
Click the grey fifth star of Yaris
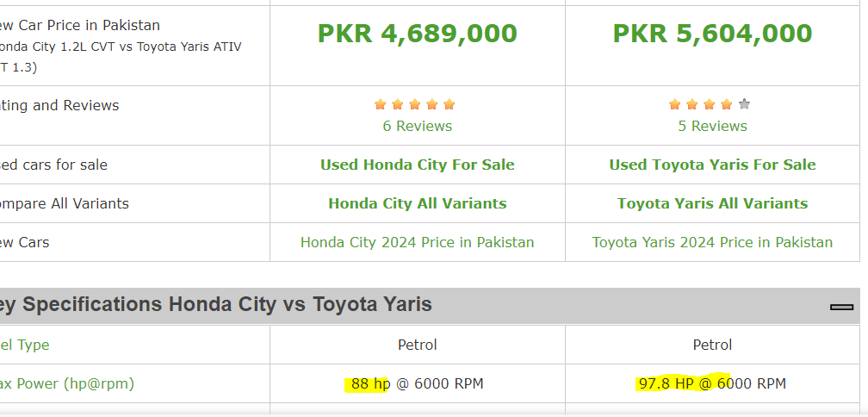point(744,104)
